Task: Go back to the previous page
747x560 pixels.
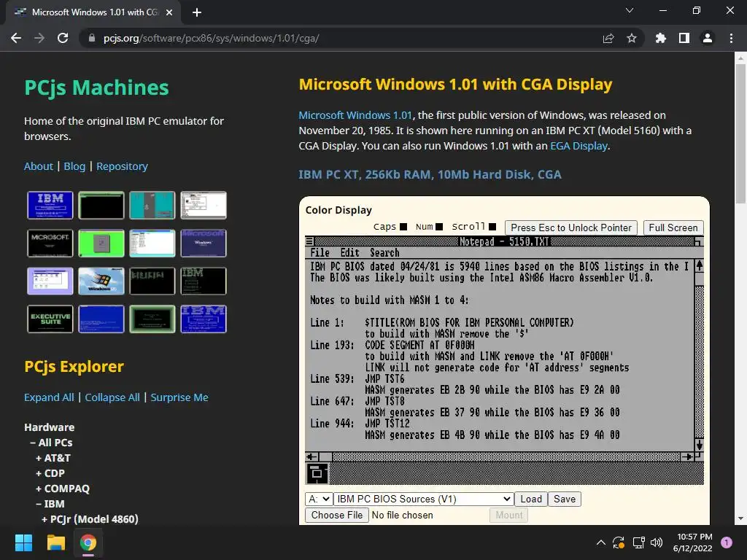Action: point(16,38)
